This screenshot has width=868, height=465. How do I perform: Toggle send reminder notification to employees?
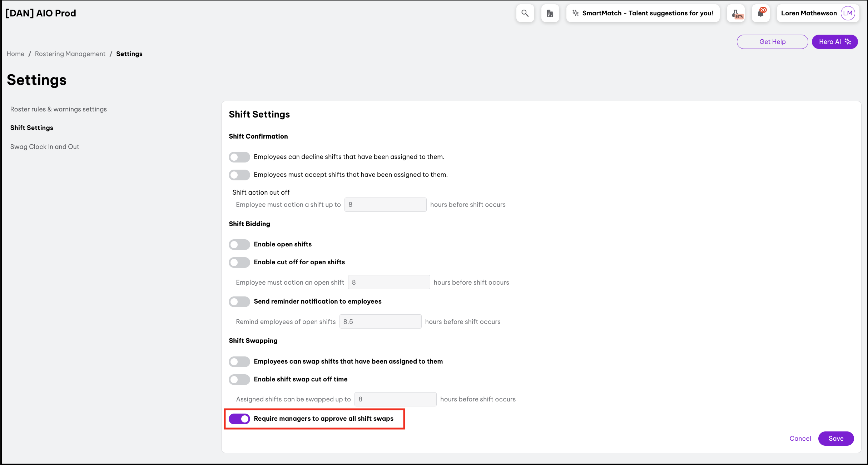239,302
